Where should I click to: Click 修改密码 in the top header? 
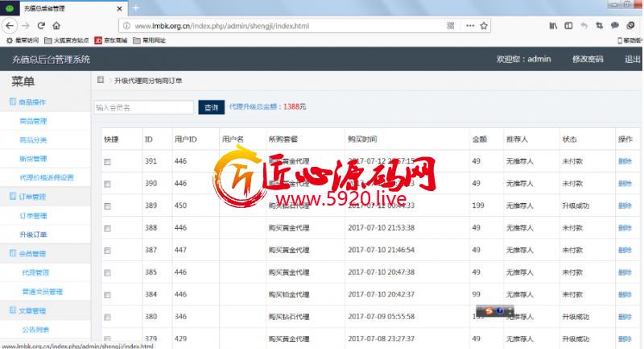[x=588, y=59]
